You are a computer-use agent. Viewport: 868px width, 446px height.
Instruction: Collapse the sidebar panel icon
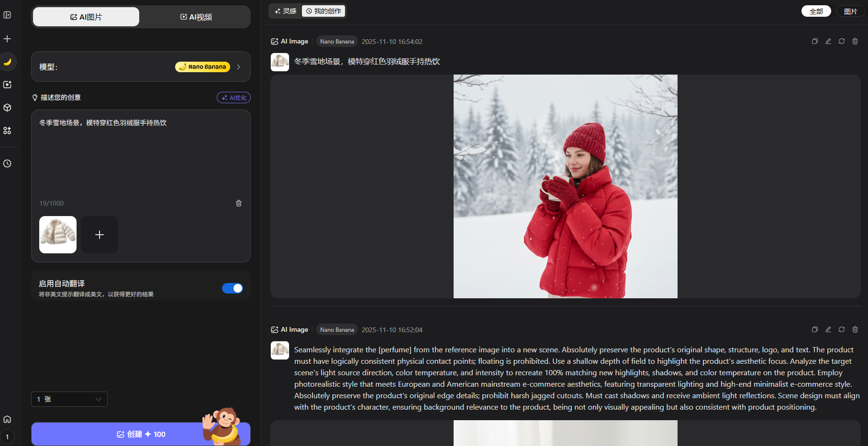click(7, 15)
